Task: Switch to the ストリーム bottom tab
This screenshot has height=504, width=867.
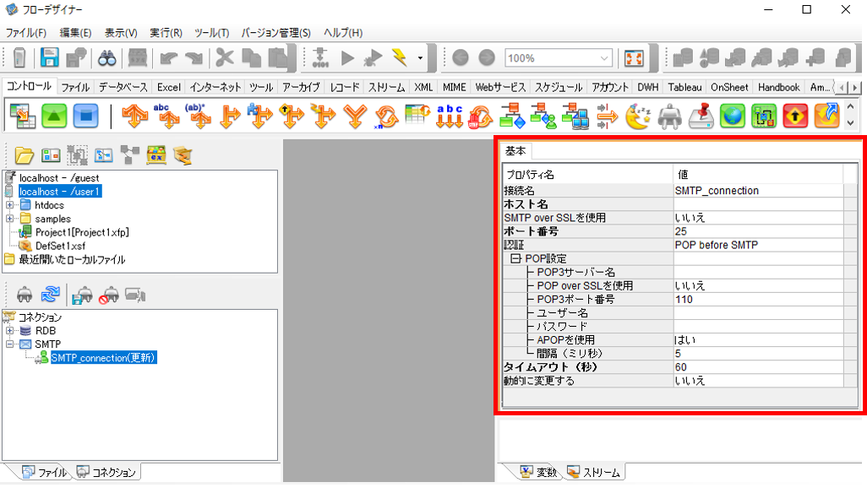Action: point(594,472)
